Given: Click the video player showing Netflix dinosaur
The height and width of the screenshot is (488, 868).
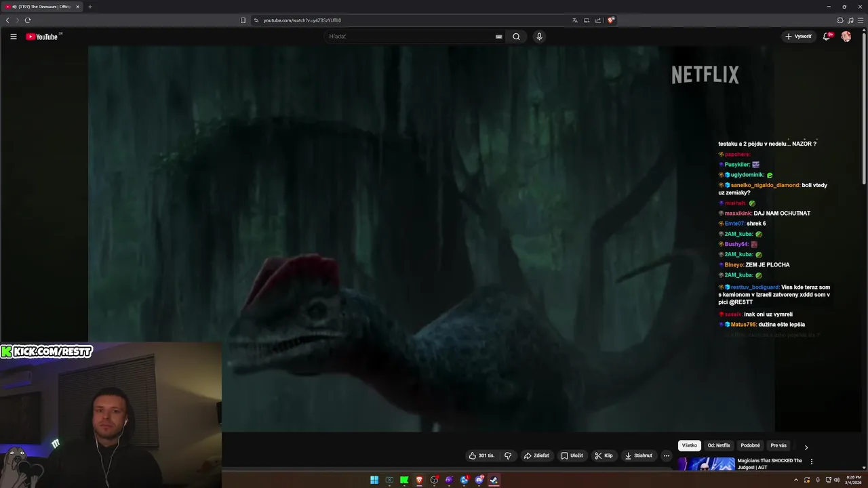Looking at the screenshot, I should 431,239.
